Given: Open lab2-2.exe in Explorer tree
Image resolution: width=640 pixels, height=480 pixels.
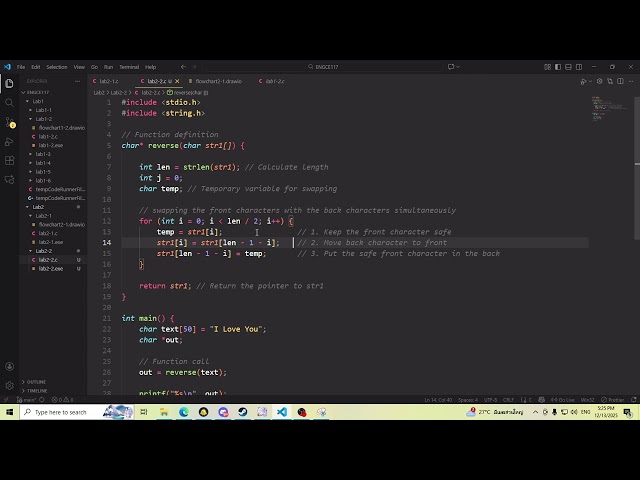Looking at the screenshot, I should pos(51,269).
